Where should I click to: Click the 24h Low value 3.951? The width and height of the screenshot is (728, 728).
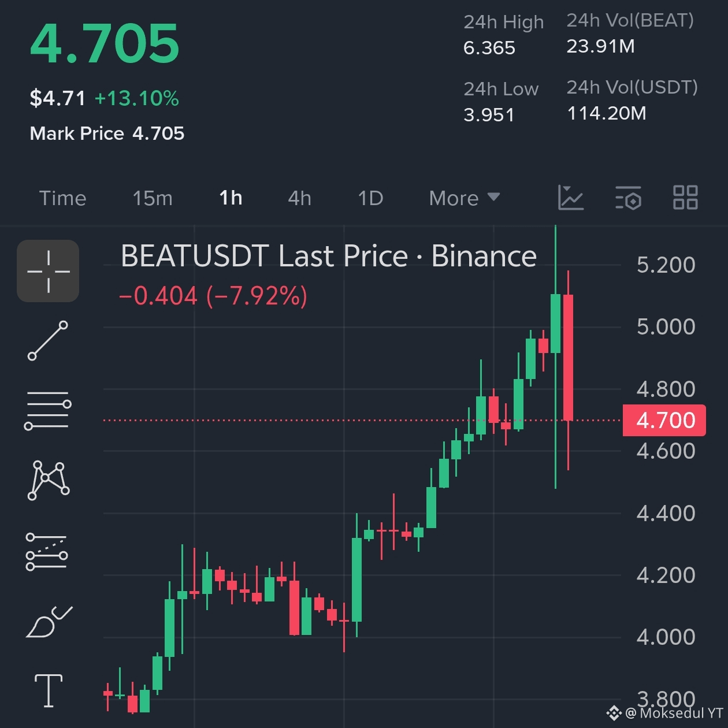pyautogui.click(x=489, y=115)
